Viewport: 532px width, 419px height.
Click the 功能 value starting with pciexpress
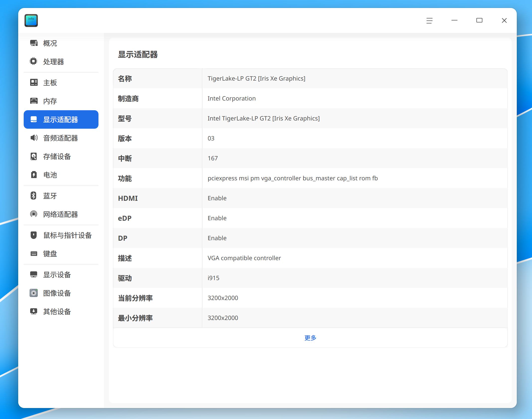click(293, 178)
